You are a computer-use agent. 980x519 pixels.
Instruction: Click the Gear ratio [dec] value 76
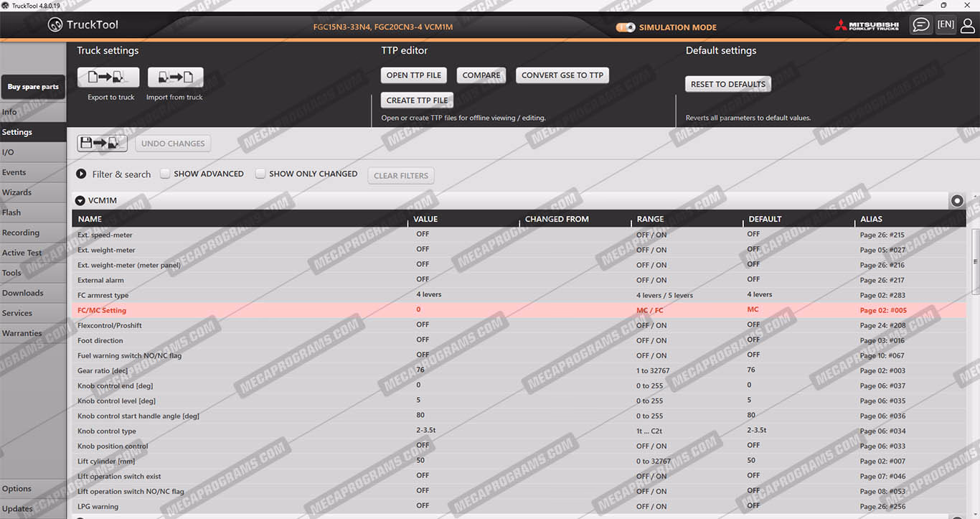420,370
